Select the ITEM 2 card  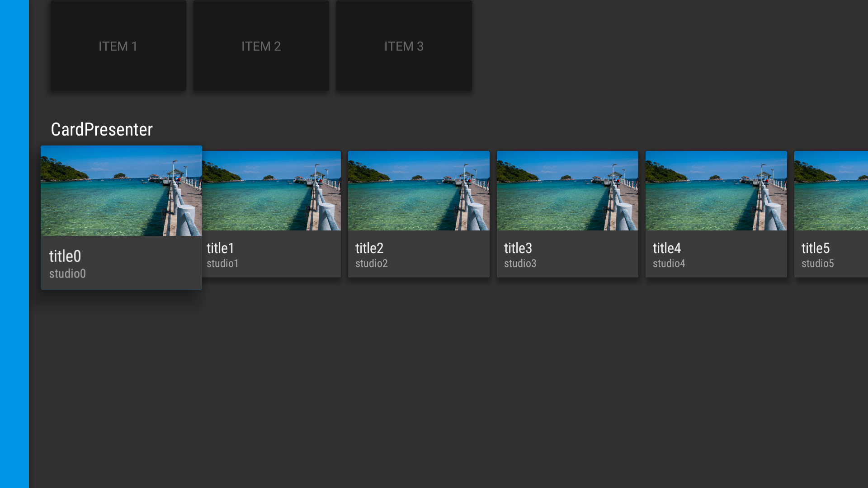(x=261, y=46)
